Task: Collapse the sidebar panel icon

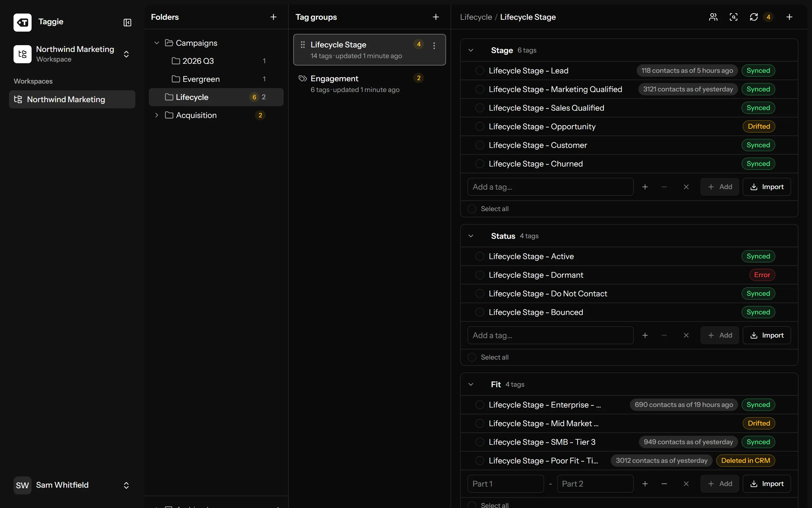Action: click(x=127, y=23)
